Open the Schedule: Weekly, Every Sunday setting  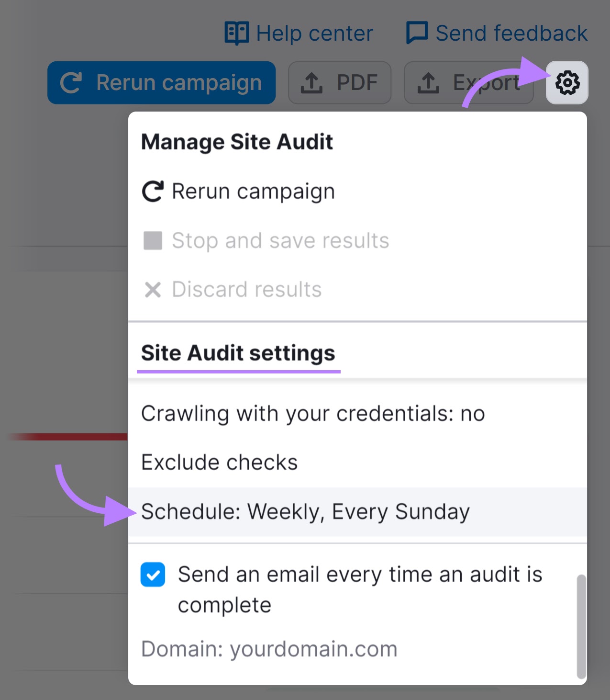click(x=305, y=512)
